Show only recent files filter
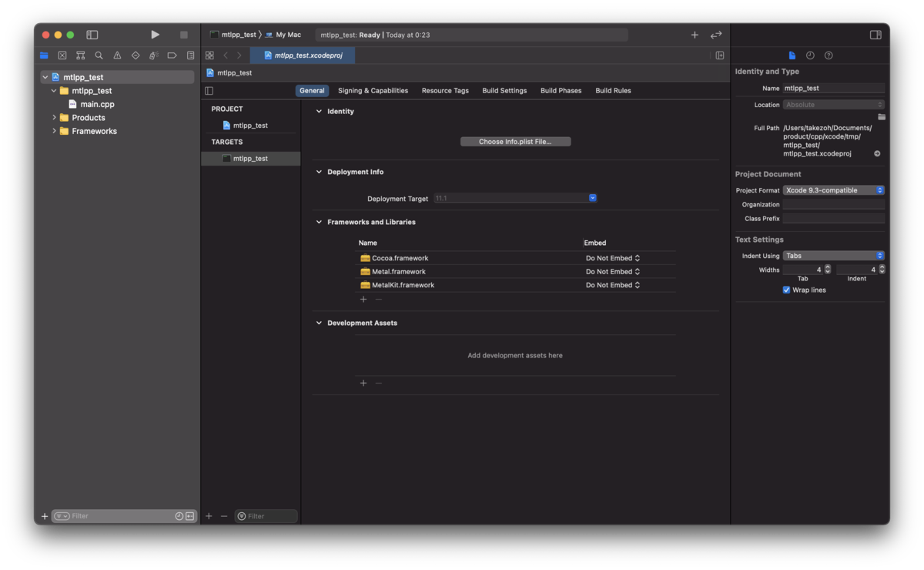 [x=179, y=516]
